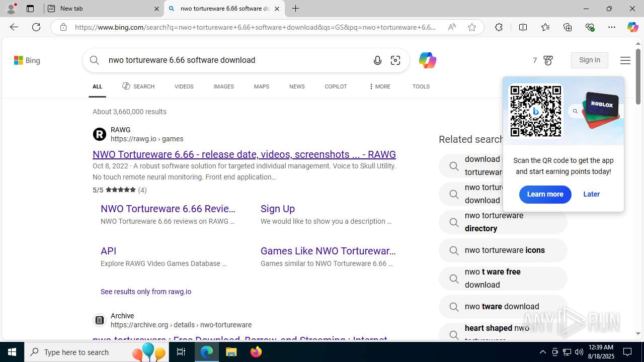Switch to VIDEOS tab
The width and height of the screenshot is (644, 362).
coord(184,86)
